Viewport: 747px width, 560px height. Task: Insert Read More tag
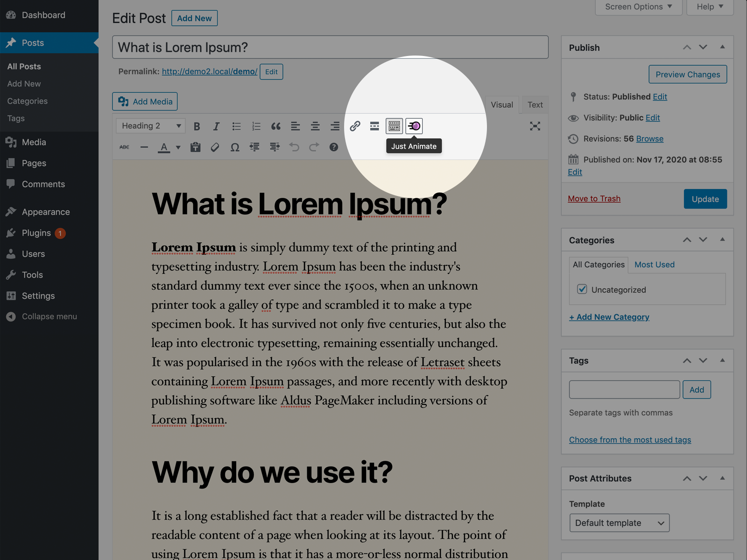point(374,126)
